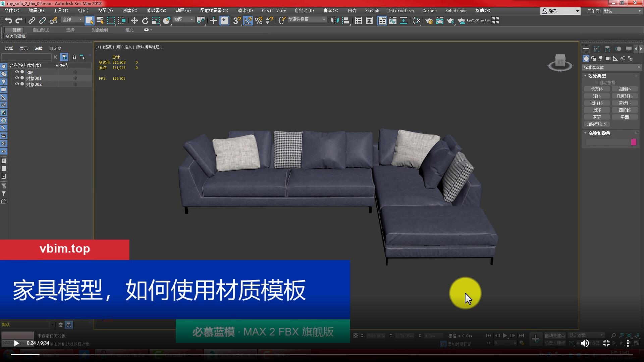Select the Move transform tool
This screenshot has height=362, width=644.
tap(134, 21)
